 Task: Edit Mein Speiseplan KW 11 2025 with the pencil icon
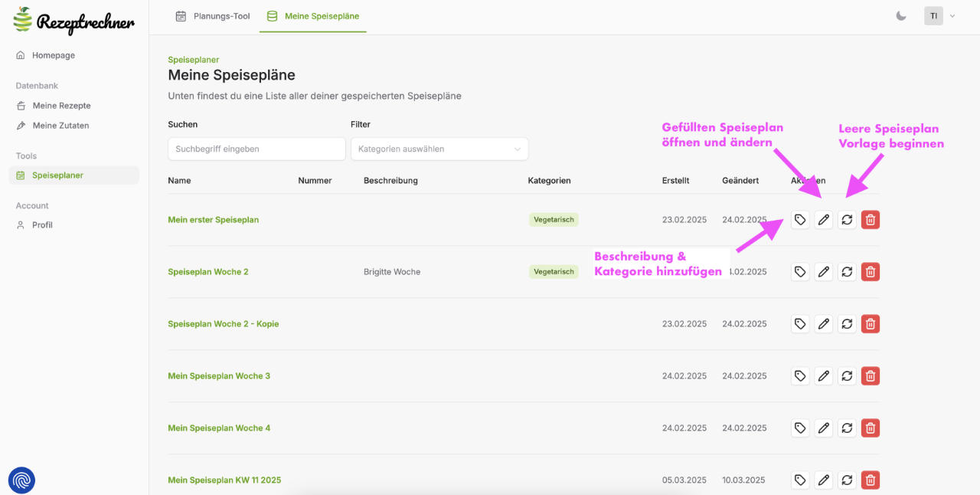(x=824, y=480)
